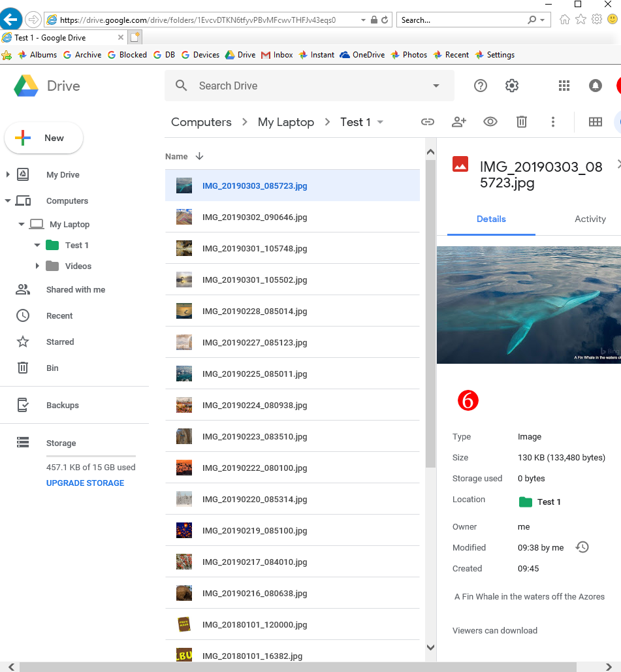The image size is (621, 672).
Task: Click the description text about Fin Whale
Action: tap(530, 597)
